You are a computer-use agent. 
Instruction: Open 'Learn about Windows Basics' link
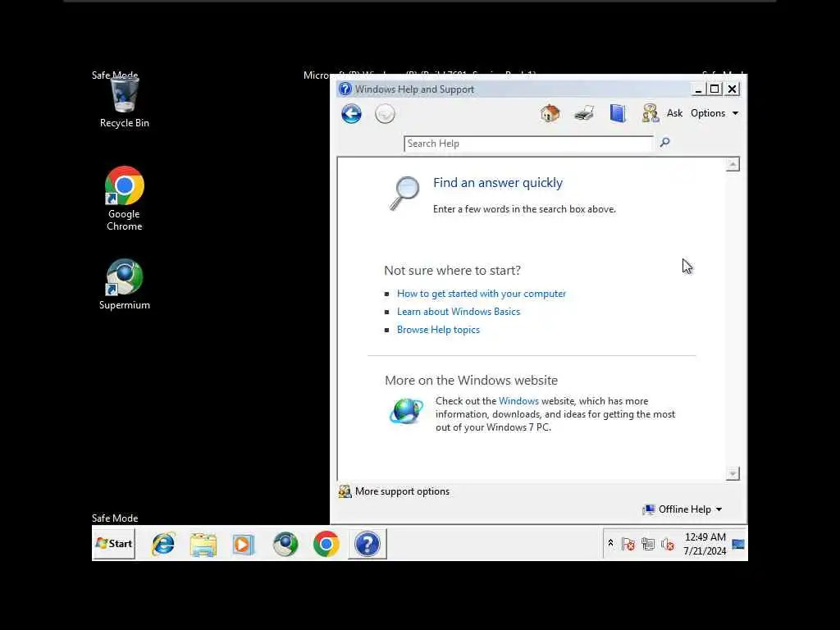(x=459, y=311)
